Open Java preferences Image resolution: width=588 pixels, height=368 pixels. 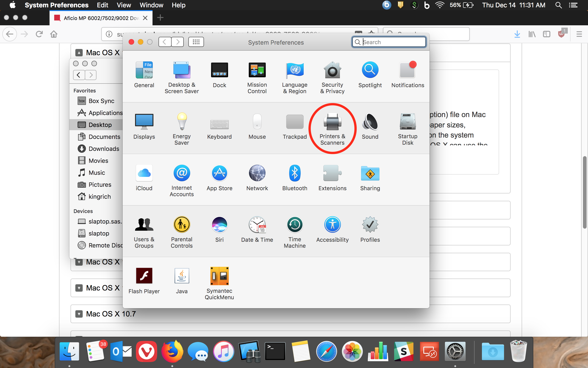(182, 281)
